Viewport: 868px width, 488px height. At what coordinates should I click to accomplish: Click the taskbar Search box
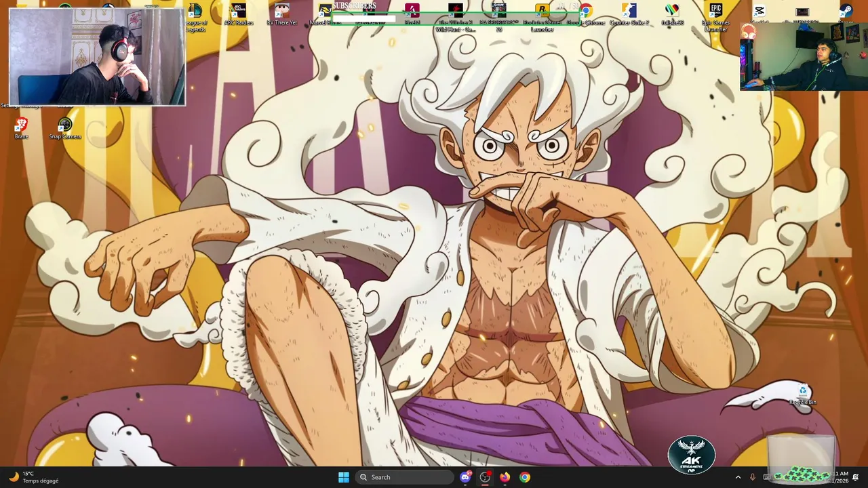tap(404, 477)
